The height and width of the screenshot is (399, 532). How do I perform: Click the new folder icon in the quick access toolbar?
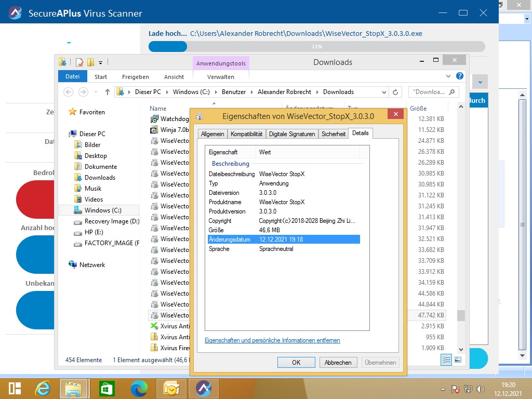coord(90,62)
